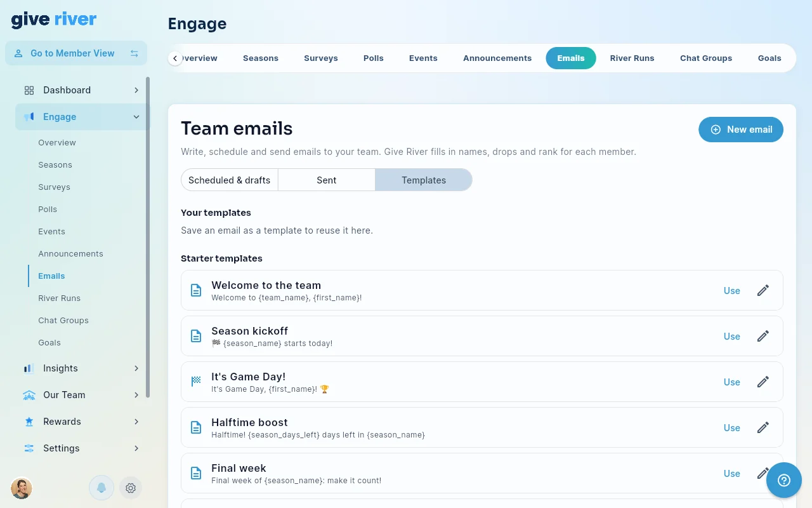
Task: Click the Dashboard grid icon
Action: pos(29,90)
